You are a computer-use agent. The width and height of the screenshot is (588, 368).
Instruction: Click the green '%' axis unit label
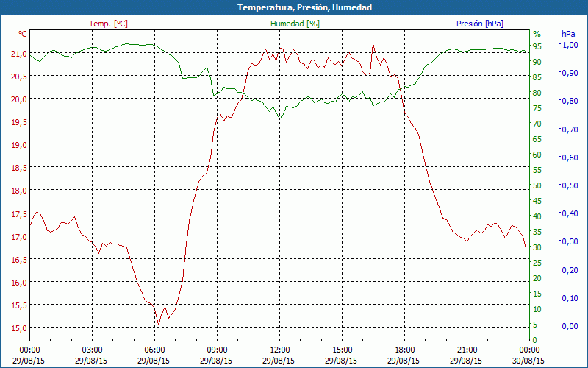[x=537, y=34]
